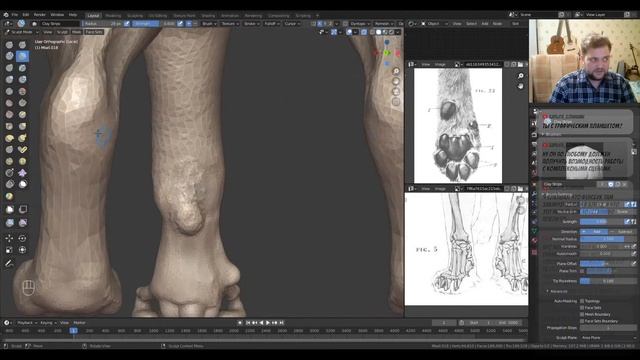The image size is (640, 360).
Task: Toggle strength pen pressure icon in header
Action: (x=180, y=24)
